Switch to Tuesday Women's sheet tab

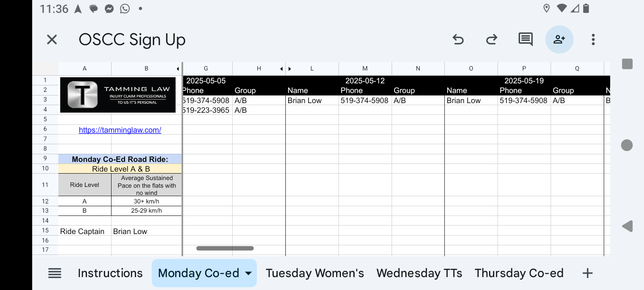[315, 273]
